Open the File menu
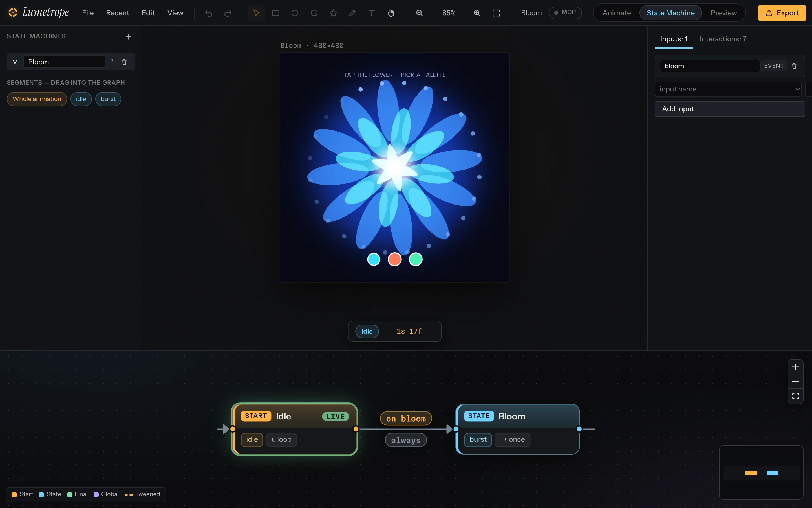 pos(88,13)
